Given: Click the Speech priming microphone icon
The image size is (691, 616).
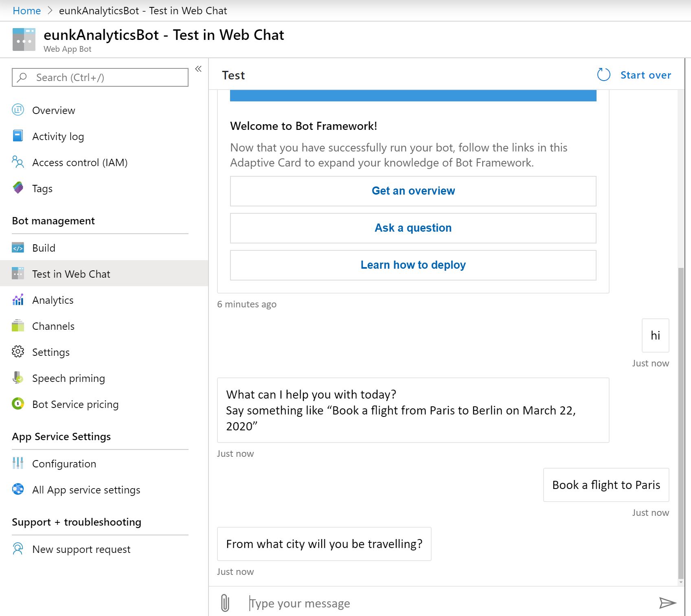Looking at the screenshot, I should [x=18, y=378].
